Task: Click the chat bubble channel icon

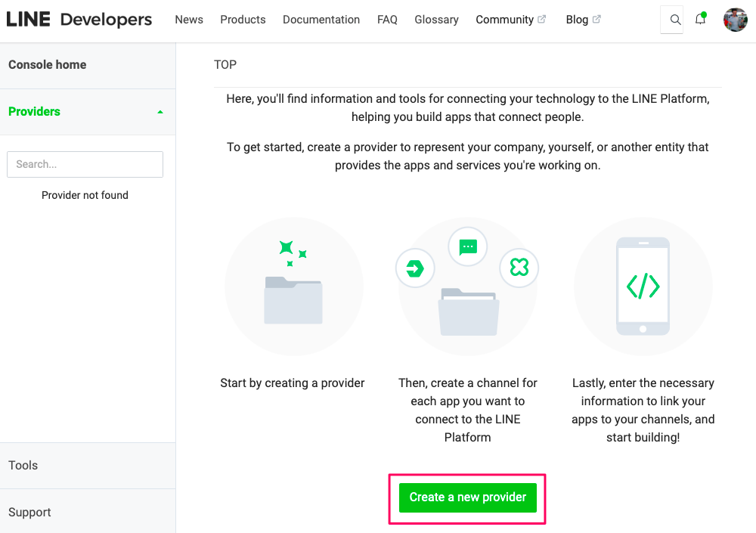Action: pyautogui.click(x=468, y=246)
